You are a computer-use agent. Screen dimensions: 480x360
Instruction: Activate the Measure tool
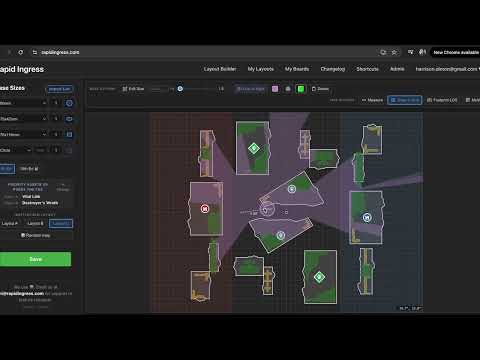tap(372, 100)
